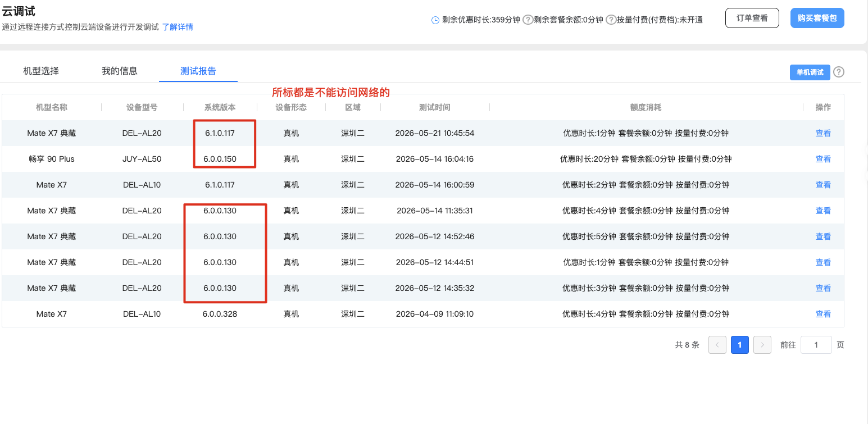Viewport: 868px width, 424px height.
Task: Click 设备型号 column header
Action: click(142, 107)
